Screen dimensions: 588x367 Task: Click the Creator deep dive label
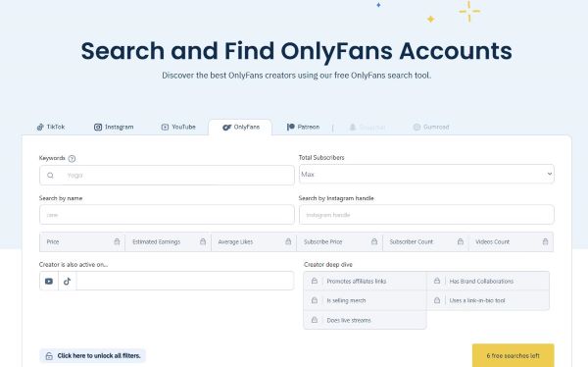[328, 264]
